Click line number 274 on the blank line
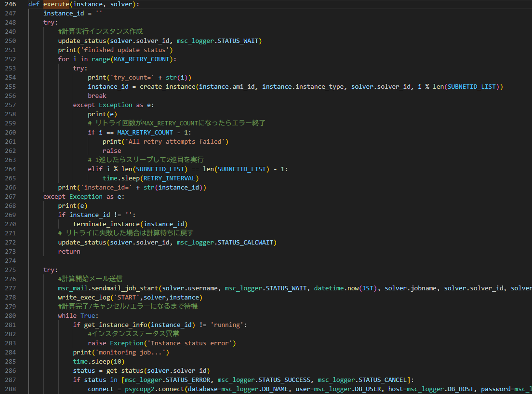Image resolution: width=532 pixels, height=394 pixels. click(10, 261)
